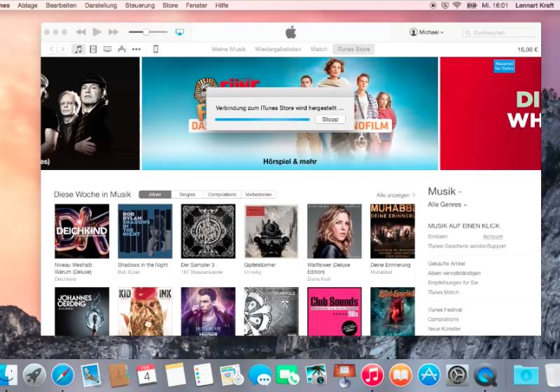Click the Durchsuchen search field
This screenshot has height=392, width=560.
pyautogui.click(x=503, y=32)
